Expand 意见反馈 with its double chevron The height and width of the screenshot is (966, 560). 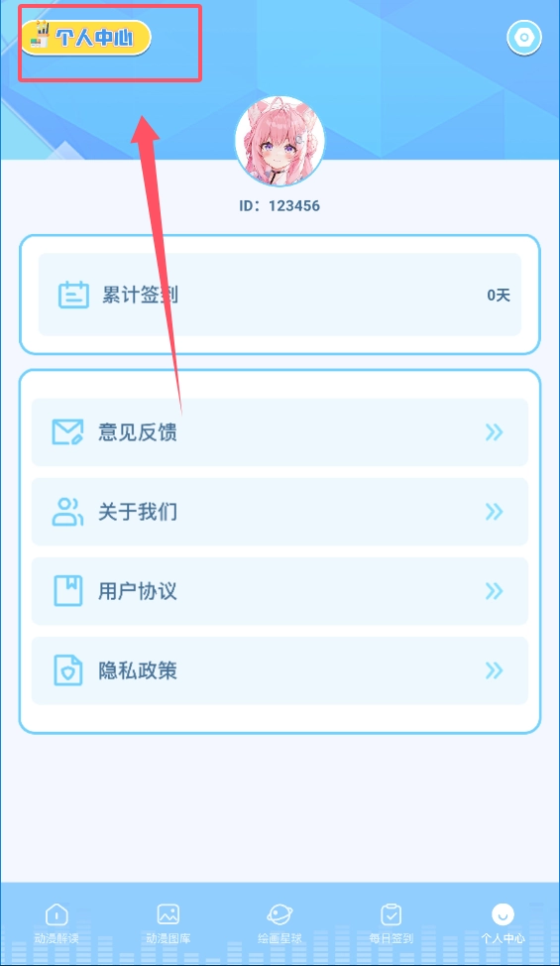pos(495,432)
